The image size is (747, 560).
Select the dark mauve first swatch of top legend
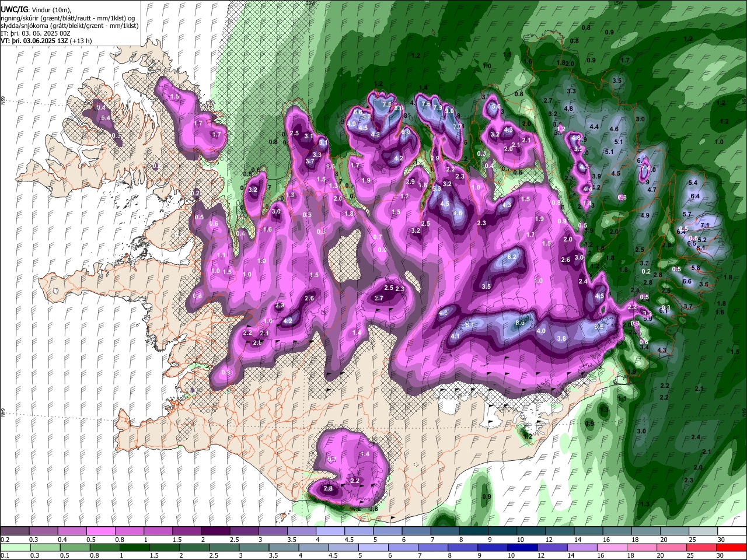click(x=15, y=531)
